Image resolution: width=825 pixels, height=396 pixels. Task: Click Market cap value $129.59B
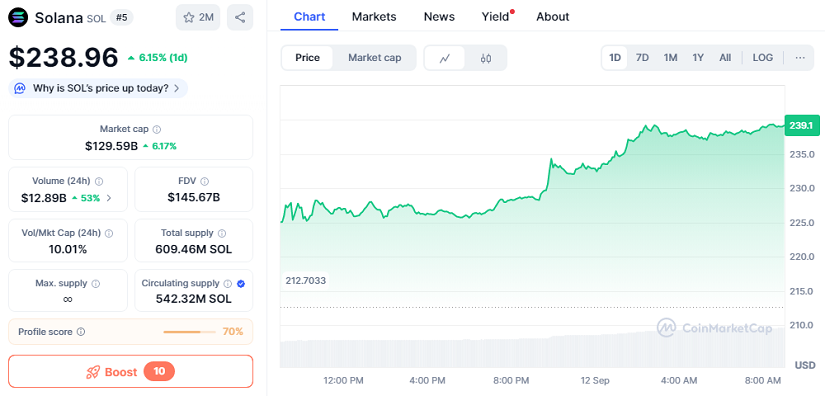pyautogui.click(x=112, y=146)
